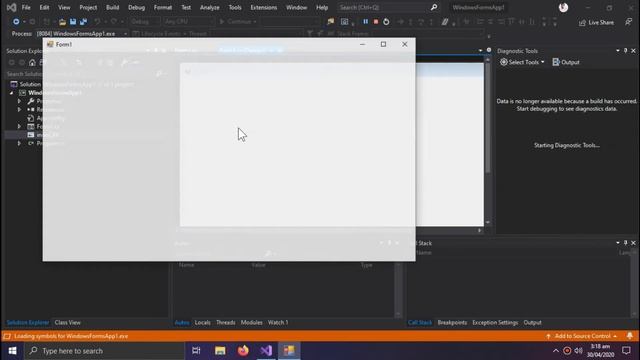Open Windows Action Center icon
Image resolution: width=640 pixels, height=360 pixels.
click(626, 351)
